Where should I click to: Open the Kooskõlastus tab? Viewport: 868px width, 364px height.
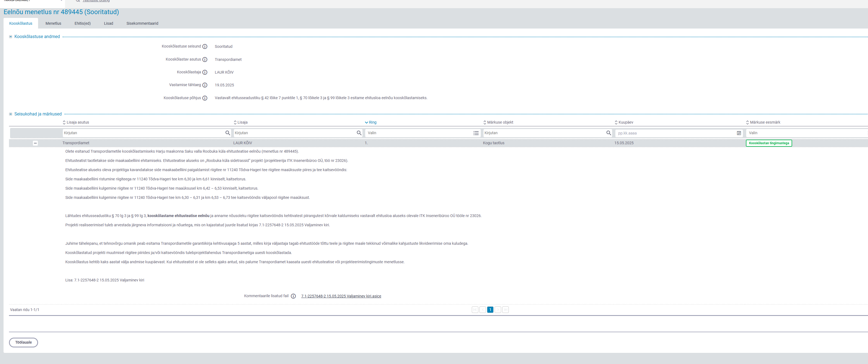pyautogui.click(x=21, y=23)
